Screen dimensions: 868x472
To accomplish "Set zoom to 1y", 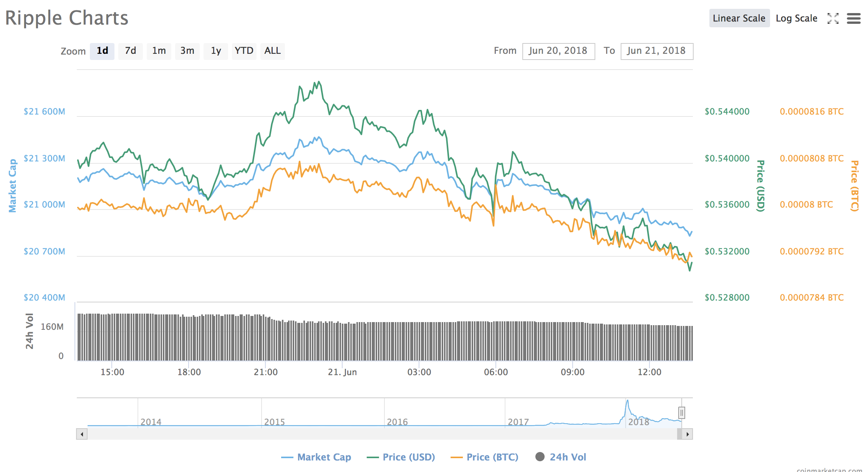I will (x=216, y=51).
